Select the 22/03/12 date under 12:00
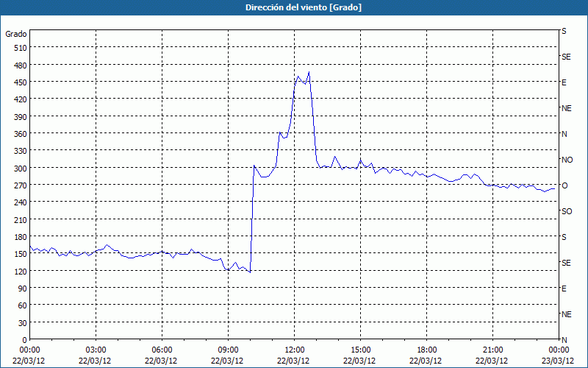This screenshot has height=368, width=588. click(293, 361)
